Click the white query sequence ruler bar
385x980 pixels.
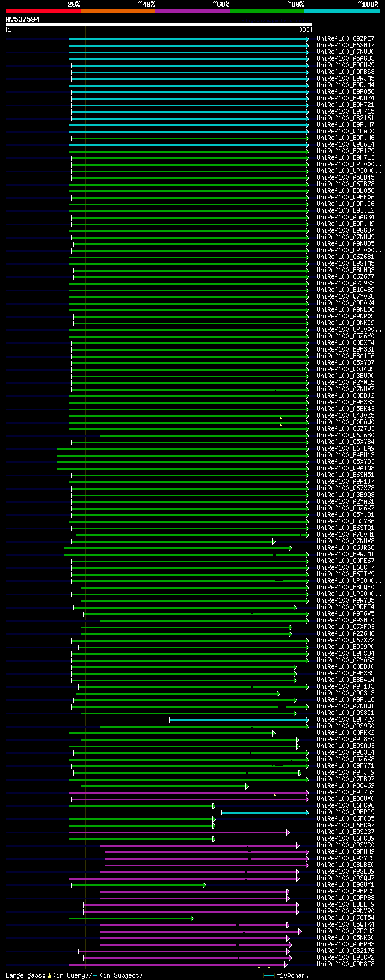(159, 25)
